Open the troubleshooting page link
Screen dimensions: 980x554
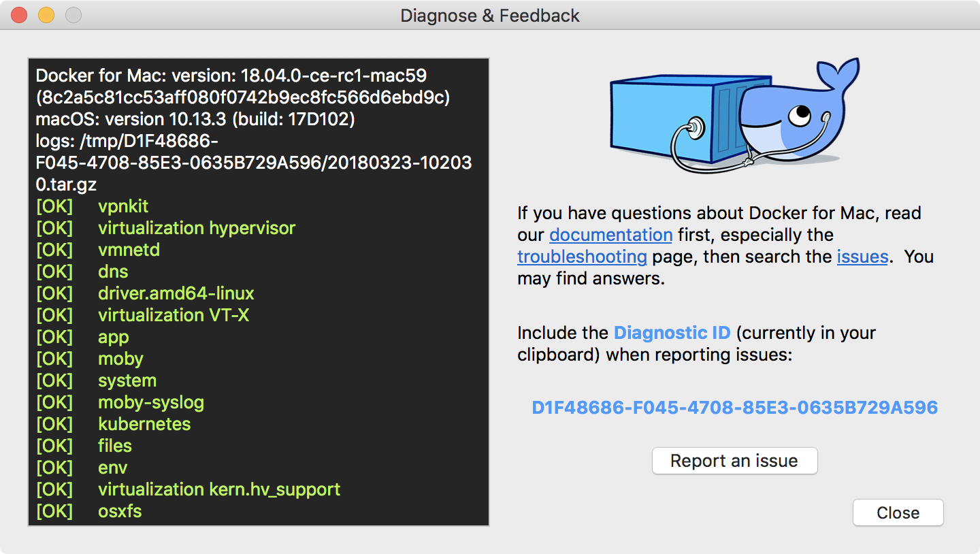582,257
